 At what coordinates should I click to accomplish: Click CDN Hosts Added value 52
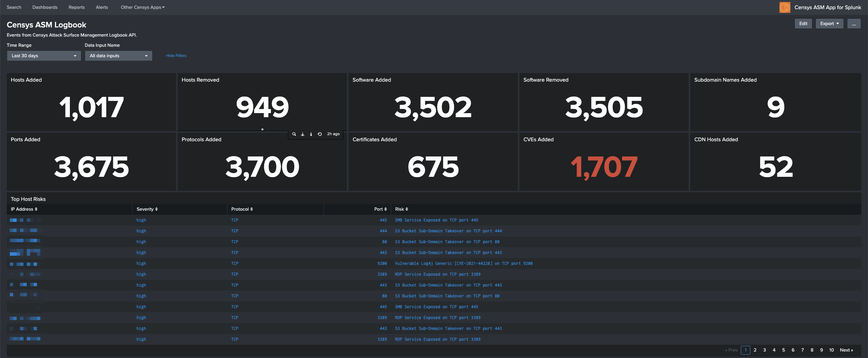pyautogui.click(x=776, y=167)
